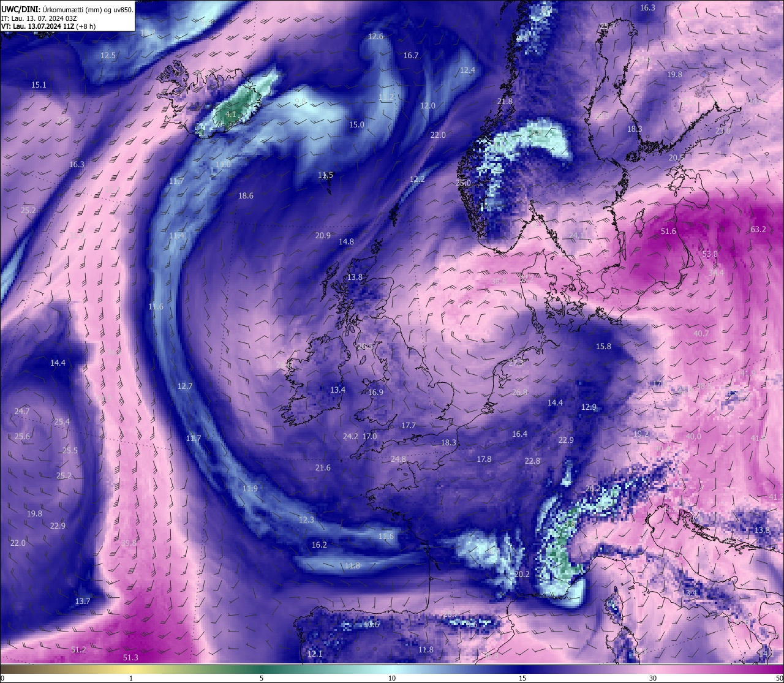Click the 21.8 value label
Image resolution: width=784 pixels, height=683 pixels.
(x=505, y=102)
